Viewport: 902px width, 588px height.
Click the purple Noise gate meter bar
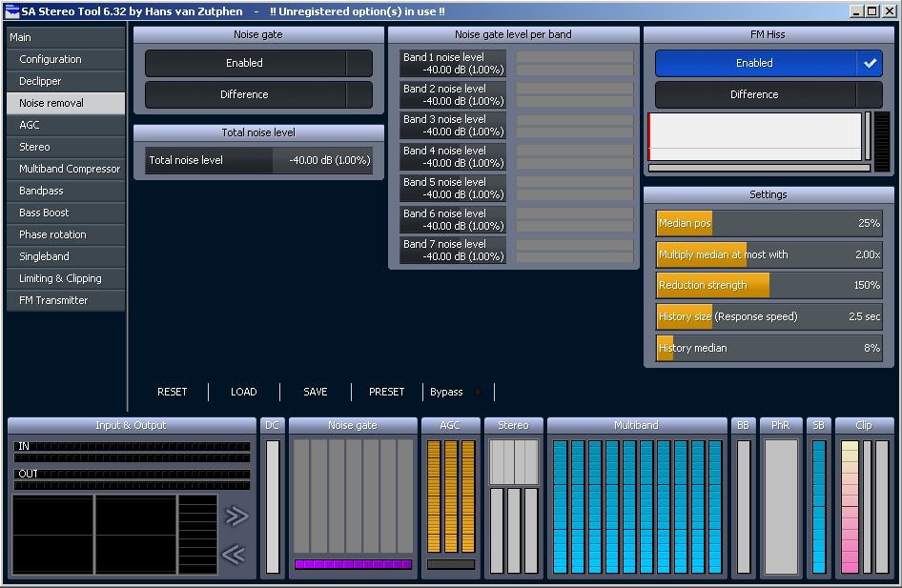point(353,564)
